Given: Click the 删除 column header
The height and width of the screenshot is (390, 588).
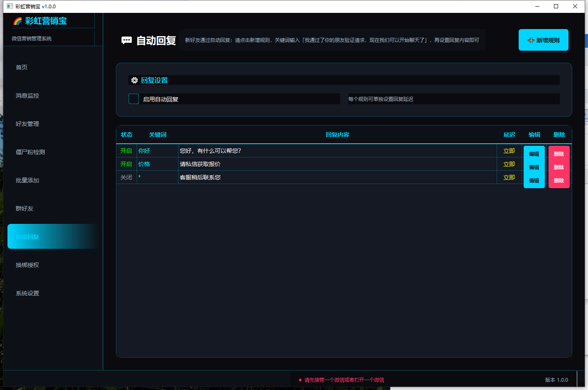Looking at the screenshot, I should point(559,135).
